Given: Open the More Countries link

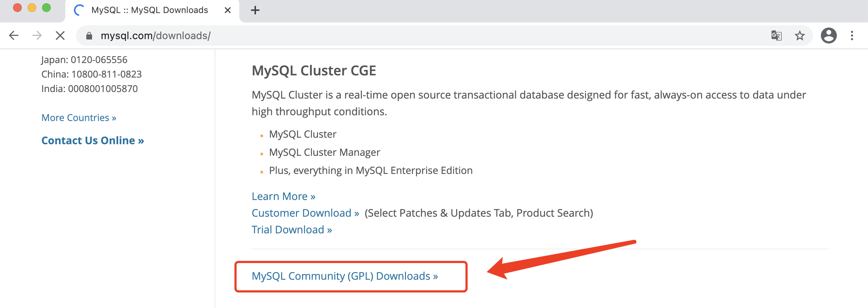Looking at the screenshot, I should pyautogui.click(x=79, y=118).
